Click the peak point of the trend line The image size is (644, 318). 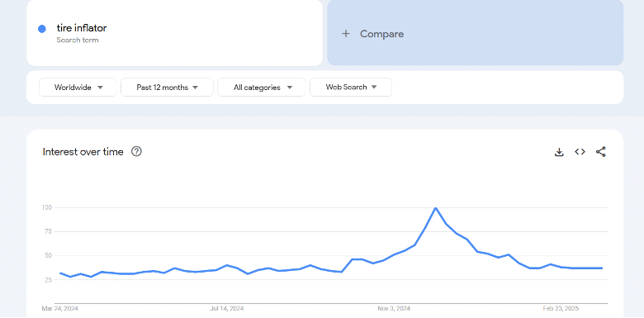pyautogui.click(x=435, y=208)
